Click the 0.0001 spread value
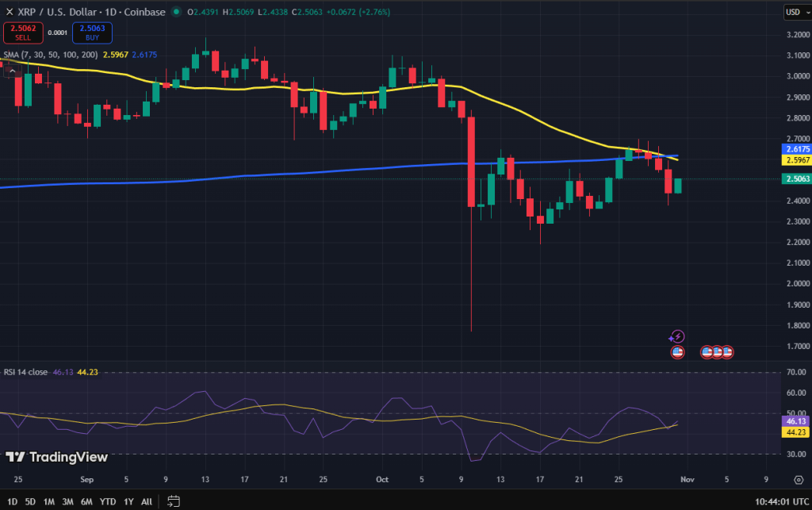This screenshot has height=510, width=812. [x=57, y=33]
